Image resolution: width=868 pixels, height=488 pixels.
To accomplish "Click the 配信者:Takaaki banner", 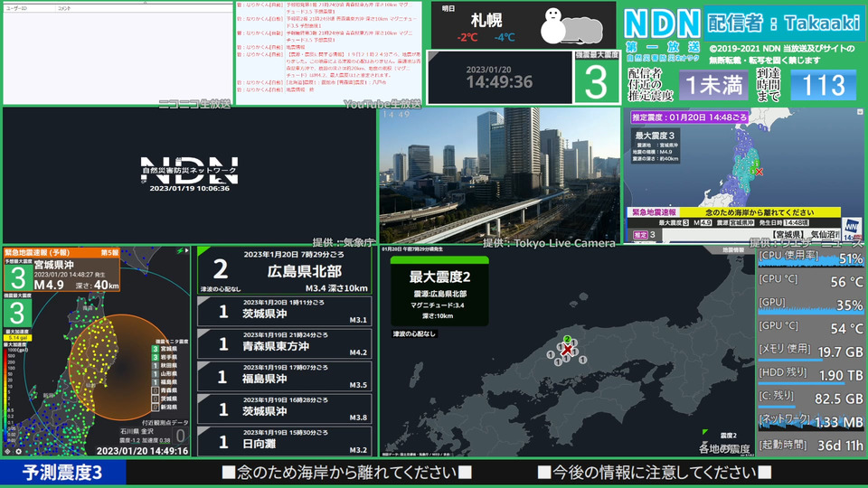I will (783, 23).
